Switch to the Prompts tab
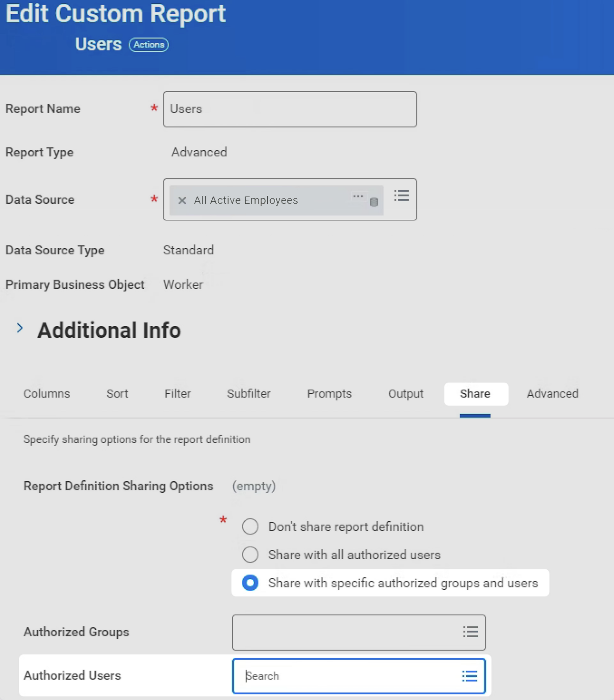This screenshot has height=700, width=614. (329, 393)
